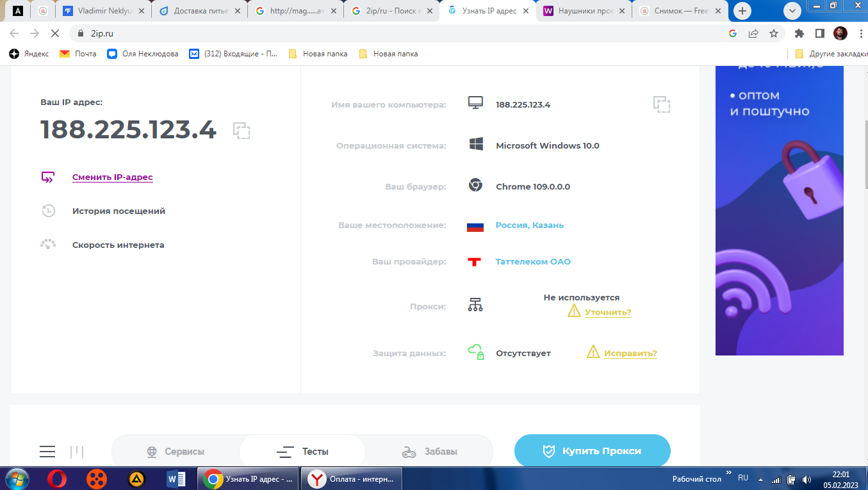868x490 pixels.
Task: Bookmark this page with the star icon
Action: click(x=773, y=33)
